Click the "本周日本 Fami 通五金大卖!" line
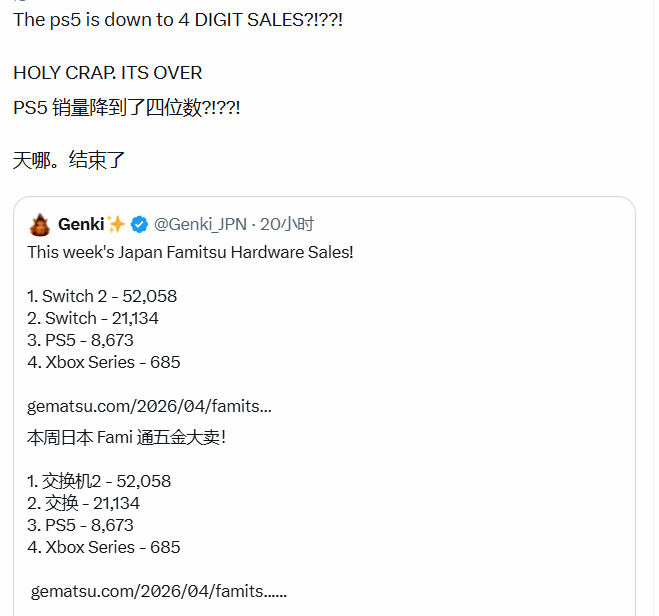The width and height of the screenshot is (659, 616). point(127,437)
